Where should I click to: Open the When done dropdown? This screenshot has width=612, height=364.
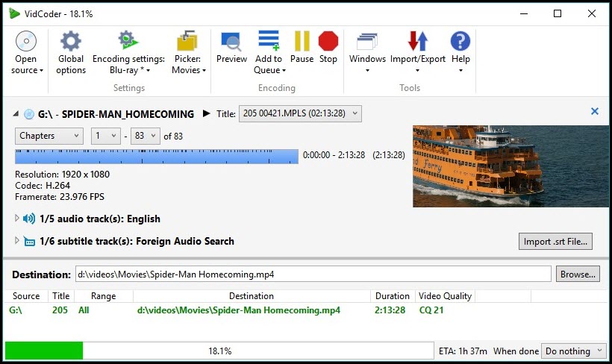click(574, 351)
